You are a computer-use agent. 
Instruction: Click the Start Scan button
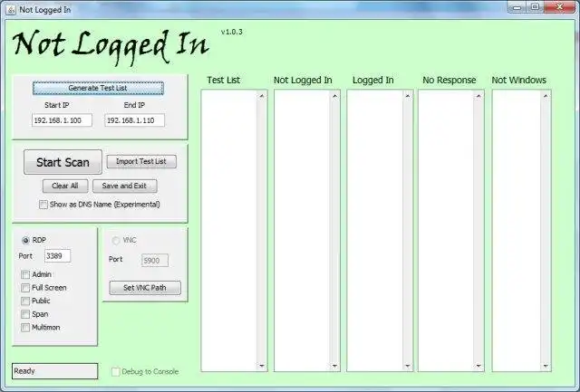pyautogui.click(x=63, y=162)
